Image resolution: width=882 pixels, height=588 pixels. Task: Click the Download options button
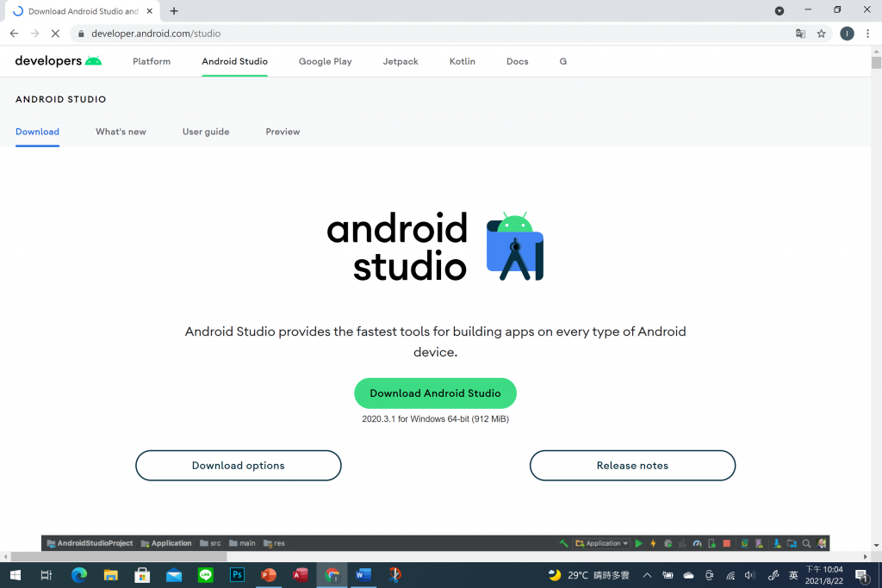click(239, 466)
